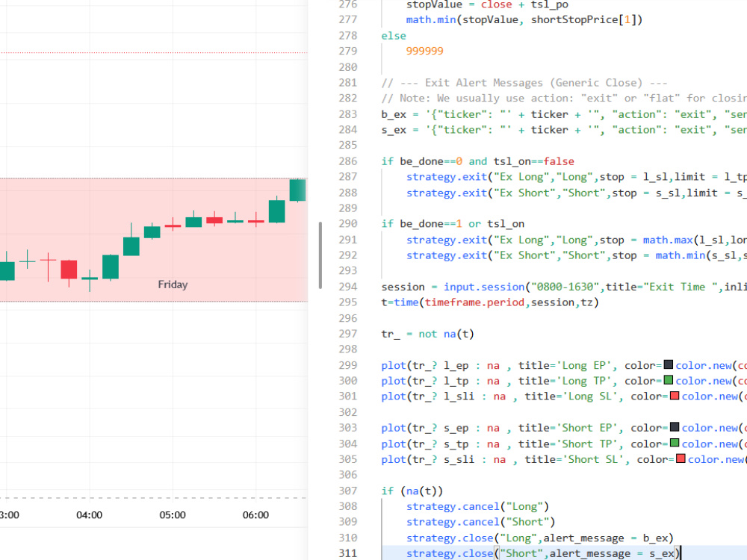Click title 'Long EP' string on line 299
The height and width of the screenshot is (560, 747).
(x=583, y=365)
